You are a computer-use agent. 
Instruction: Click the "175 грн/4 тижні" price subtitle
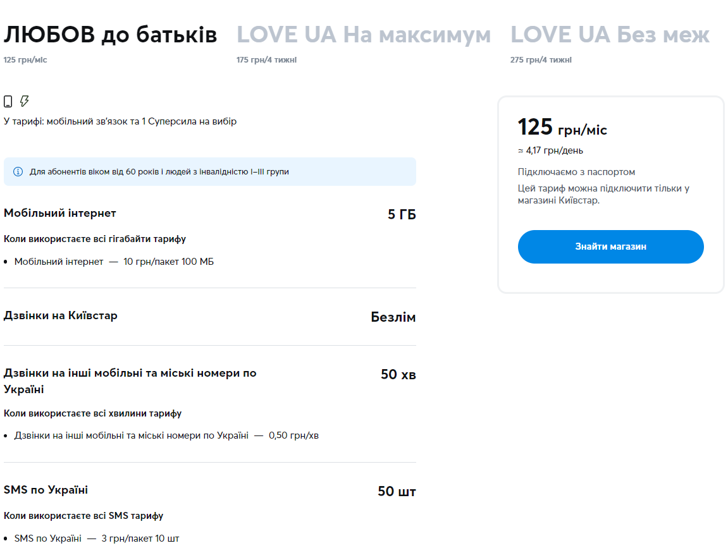pyautogui.click(x=266, y=59)
